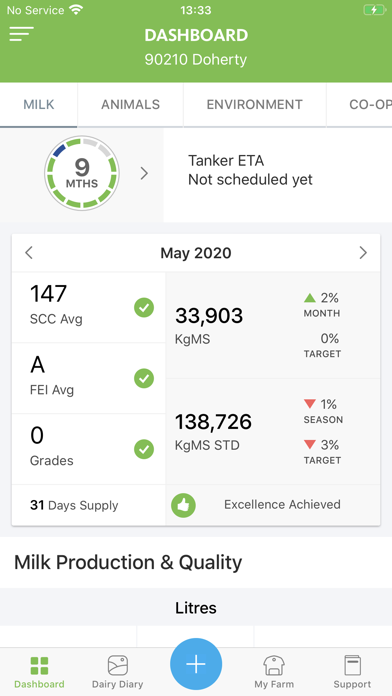Go to My Farm barn icon
The image size is (392, 696).
coord(274,665)
